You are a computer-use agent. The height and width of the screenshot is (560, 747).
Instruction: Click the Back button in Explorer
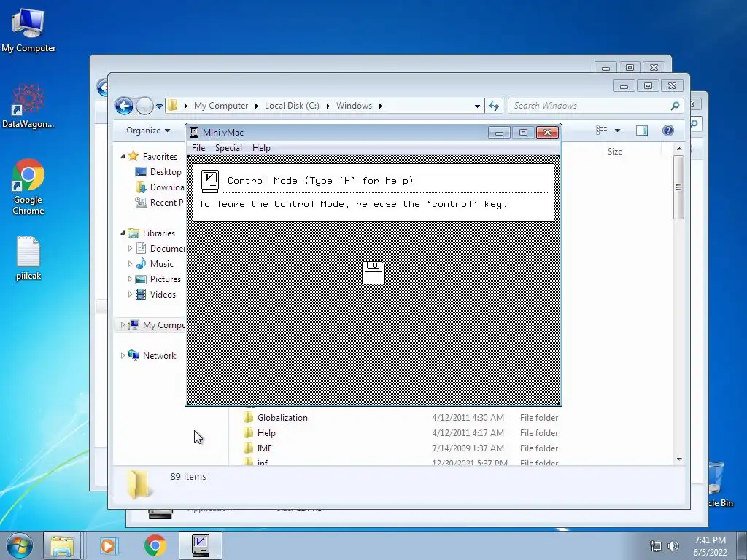click(x=124, y=106)
